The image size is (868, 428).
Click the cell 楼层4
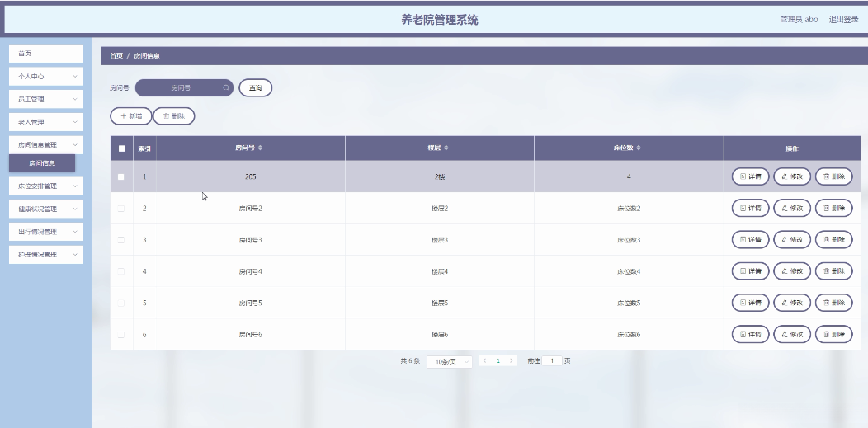tap(440, 271)
